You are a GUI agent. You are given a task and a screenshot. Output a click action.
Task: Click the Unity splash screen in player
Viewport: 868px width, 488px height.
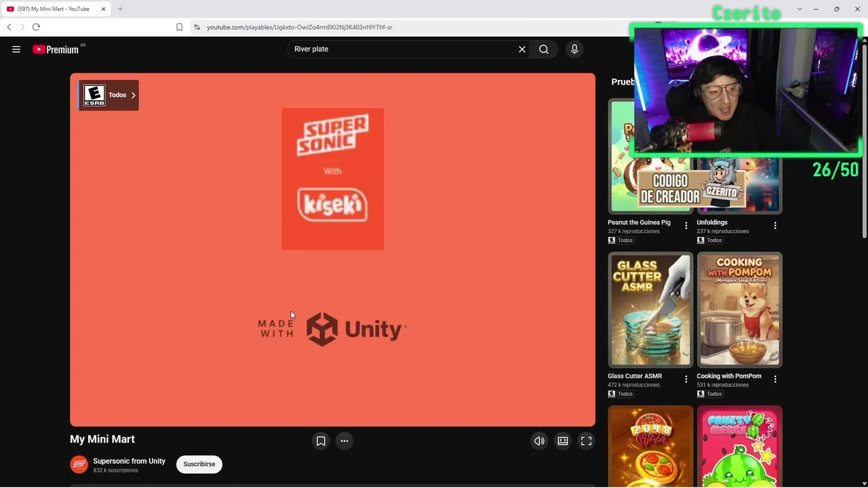click(x=332, y=250)
